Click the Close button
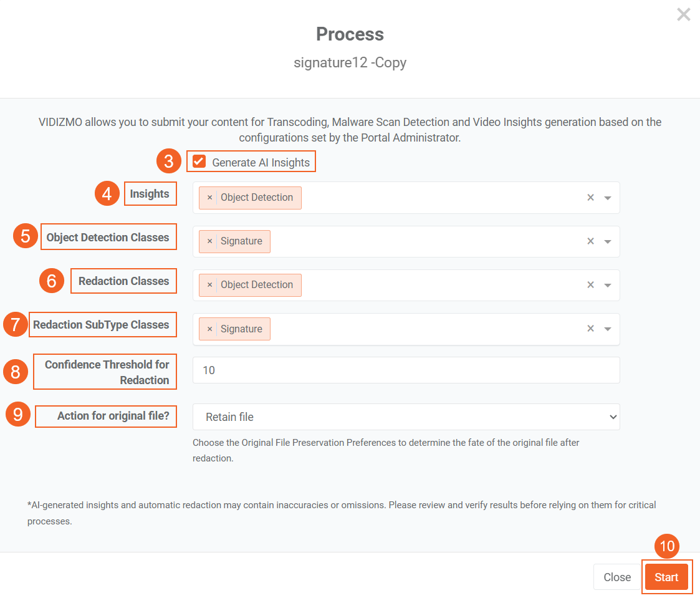The height and width of the screenshot is (598, 700). (x=617, y=577)
